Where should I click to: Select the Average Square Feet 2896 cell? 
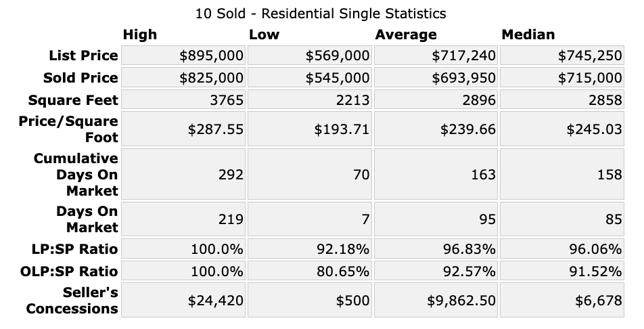[x=436, y=100]
